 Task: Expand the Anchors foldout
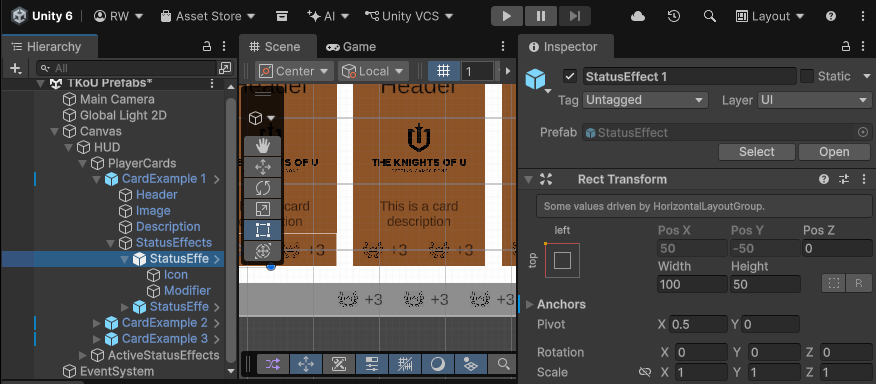529,305
